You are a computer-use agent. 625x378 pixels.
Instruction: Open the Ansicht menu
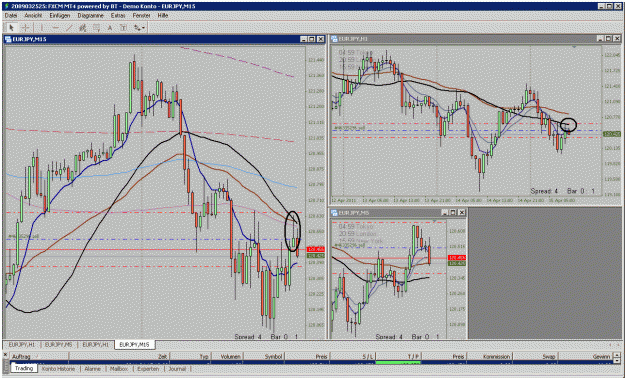(x=33, y=15)
